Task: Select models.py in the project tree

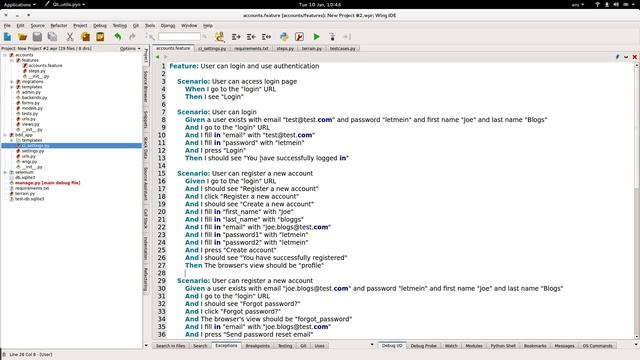Action: pyautogui.click(x=32, y=108)
